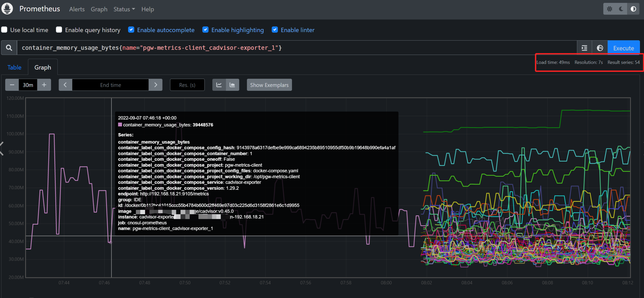This screenshot has width=644, height=298.
Task: Show stacked area graph
Action: tap(232, 85)
